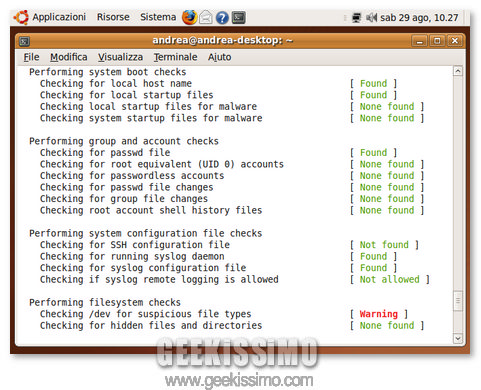This screenshot has width=481, height=390.
Task: Click the 'Not found' SSH result
Action: (x=384, y=245)
